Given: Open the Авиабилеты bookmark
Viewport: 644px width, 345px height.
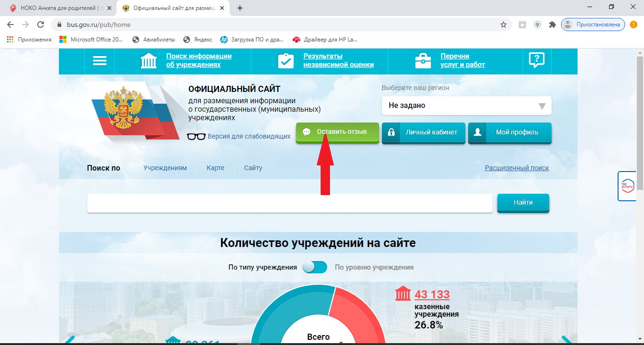Looking at the screenshot, I should tap(154, 40).
